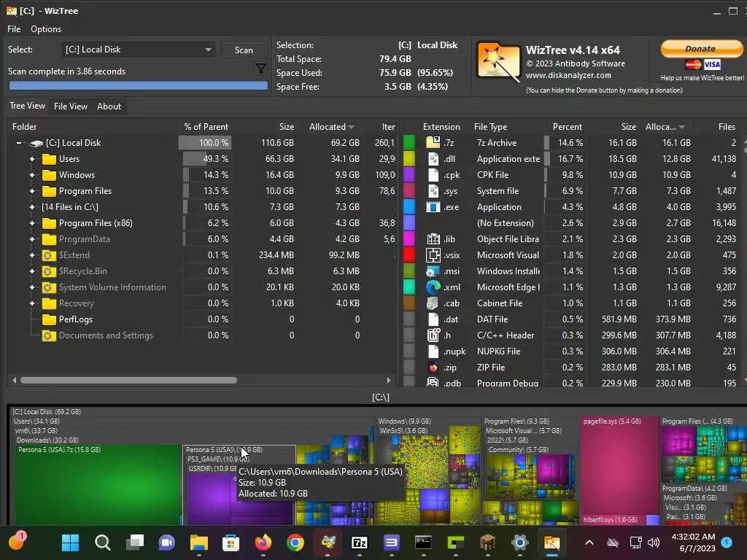Expand the Users folder
Viewport: 747px width, 560px height.
pyautogui.click(x=32, y=158)
